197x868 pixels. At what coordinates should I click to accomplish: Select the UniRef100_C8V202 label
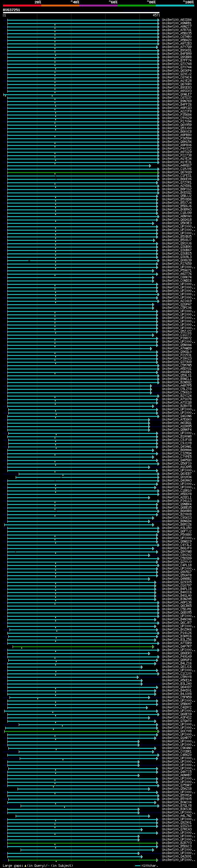176,555
